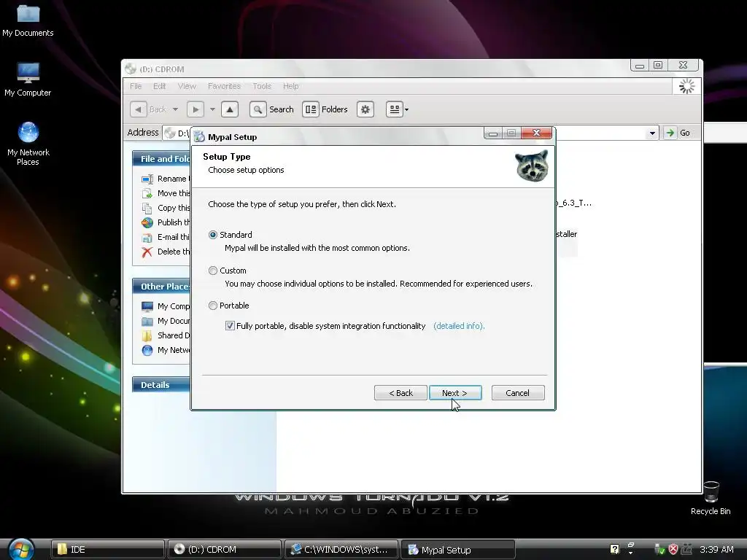Collapse the Other Places panel header
747x560 pixels.
click(x=161, y=286)
